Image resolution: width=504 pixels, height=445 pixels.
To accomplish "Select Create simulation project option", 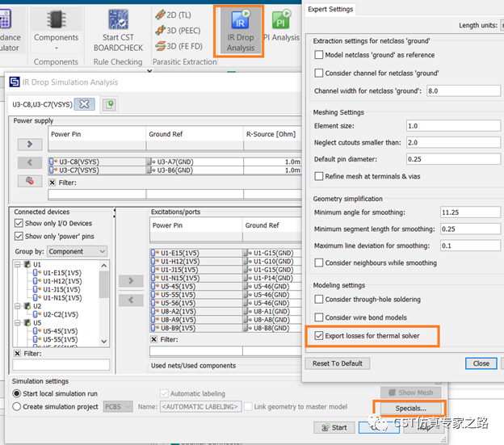I will click(17, 406).
